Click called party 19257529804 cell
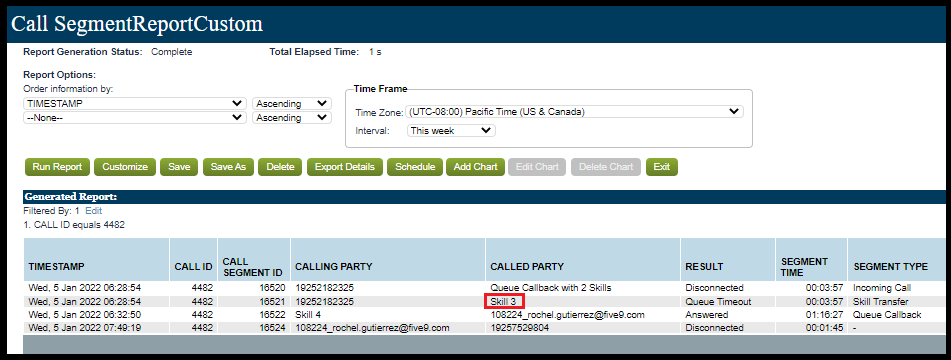Viewport: 951px width, 360px height. (519, 328)
